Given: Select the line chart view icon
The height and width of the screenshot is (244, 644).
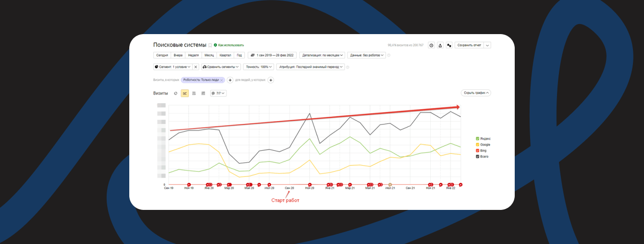Looking at the screenshot, I should pyautogui.click(x=185, y=93).
